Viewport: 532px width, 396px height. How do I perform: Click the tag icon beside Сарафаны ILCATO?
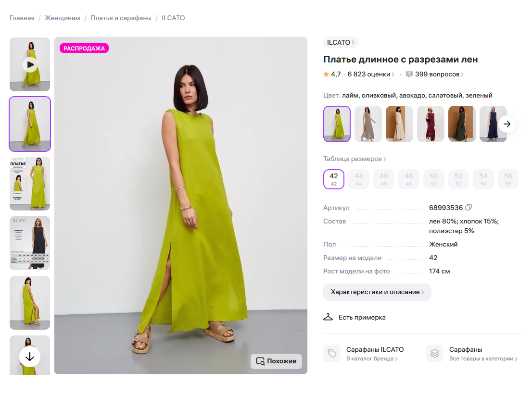coord(331,353)
